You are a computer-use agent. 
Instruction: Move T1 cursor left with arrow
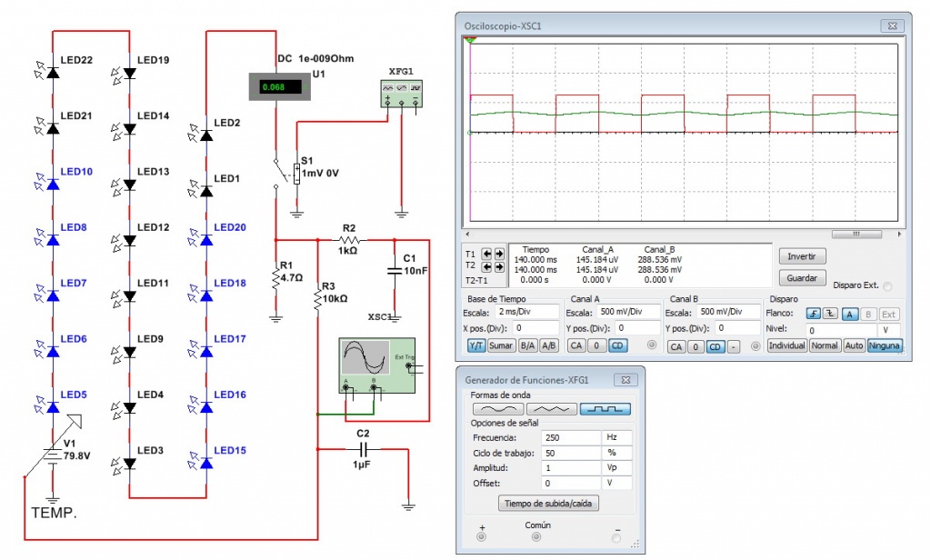[486, 254]
